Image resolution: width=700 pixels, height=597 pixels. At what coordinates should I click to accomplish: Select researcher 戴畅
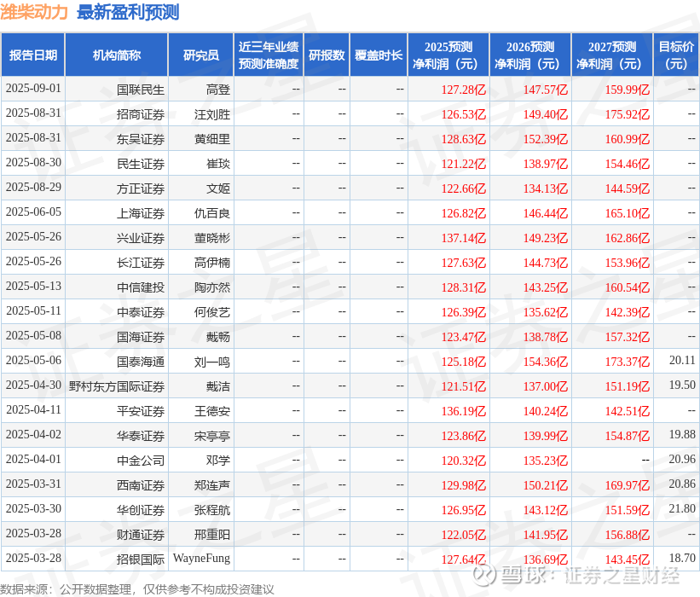click(218, 337)
